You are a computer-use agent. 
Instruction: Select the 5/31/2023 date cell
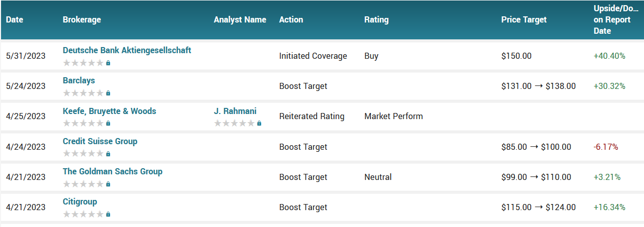pos(26,56)
